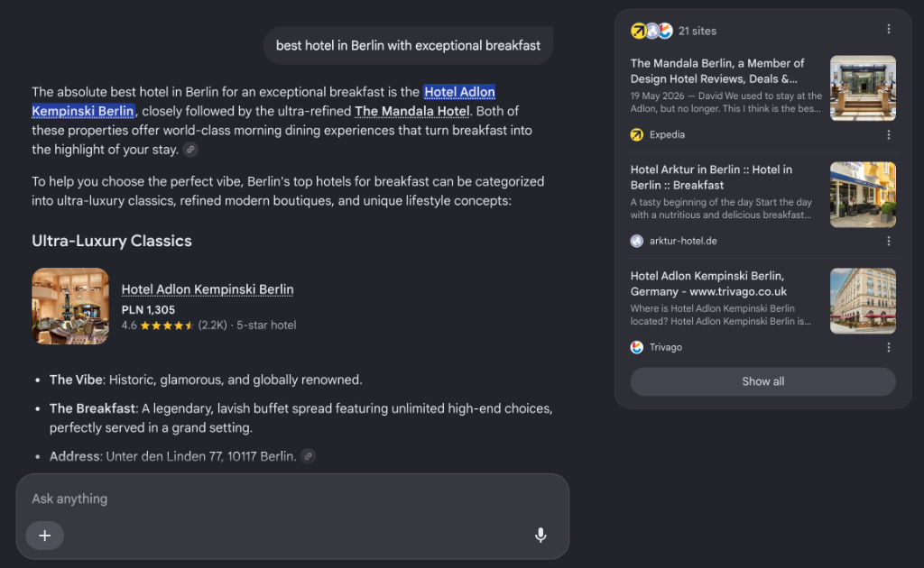Click the 'Unter den Linden 77, 10117 Berlin' address text

pos(201,456)
